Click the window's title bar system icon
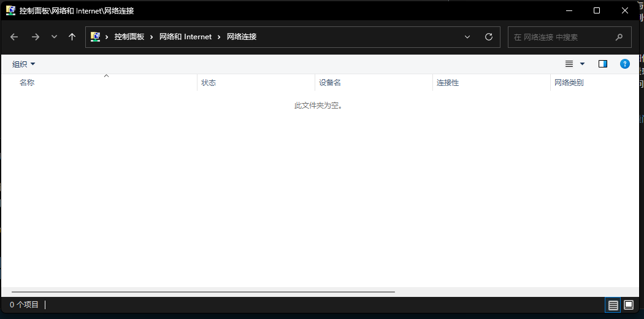 [10, 10]
